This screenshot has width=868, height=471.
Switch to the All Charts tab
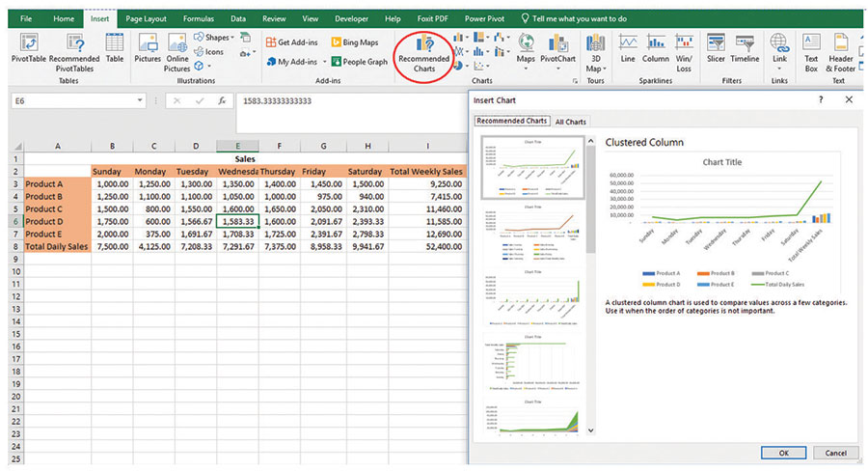pyautogui.click(x=571, y=122)
